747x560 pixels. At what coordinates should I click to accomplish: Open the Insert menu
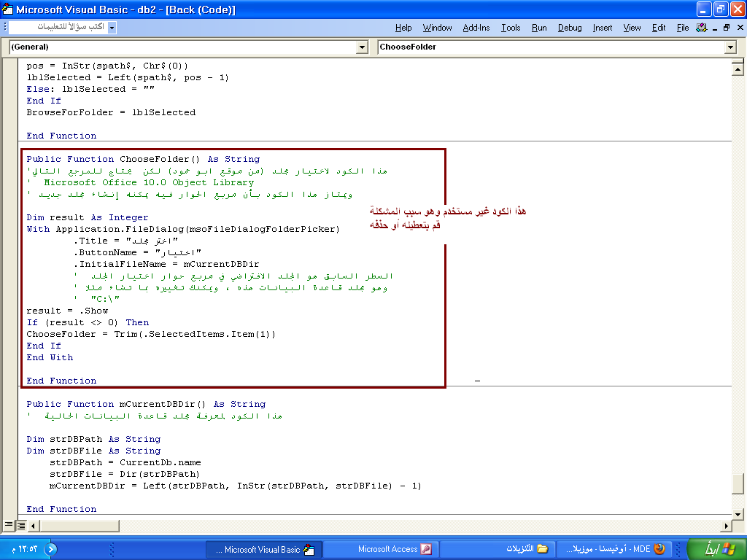[603, 28]
